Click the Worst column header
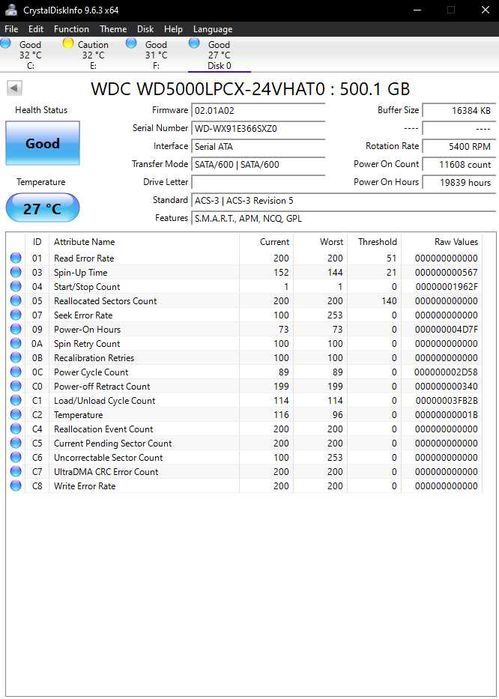Screen dimensions: 499x699 (x=320, y=242)
